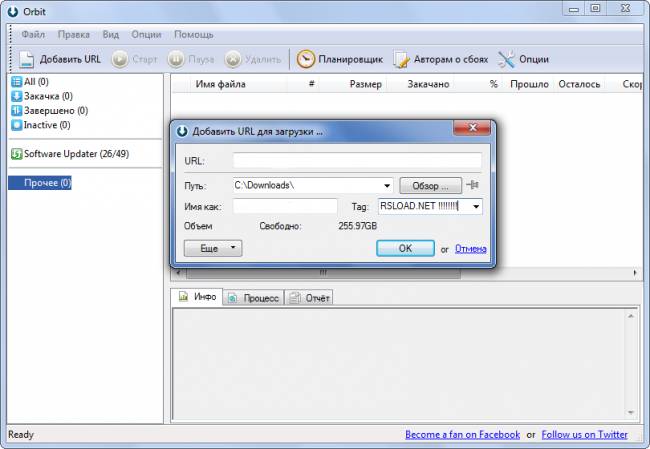Click the Отчёт tab icon
650x449 pixels.
(x=294, y=298)
